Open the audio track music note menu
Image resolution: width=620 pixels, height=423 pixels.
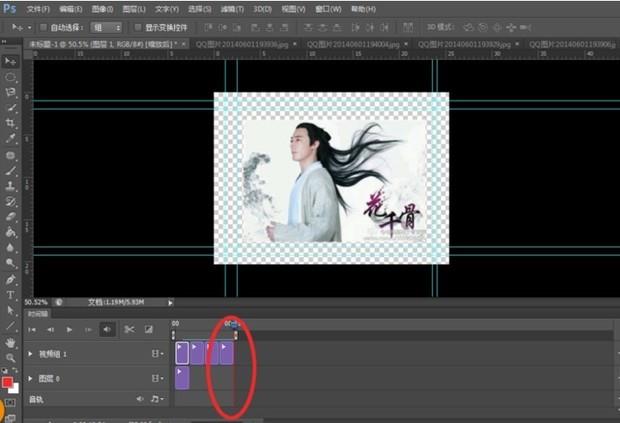tap(157, 399)
